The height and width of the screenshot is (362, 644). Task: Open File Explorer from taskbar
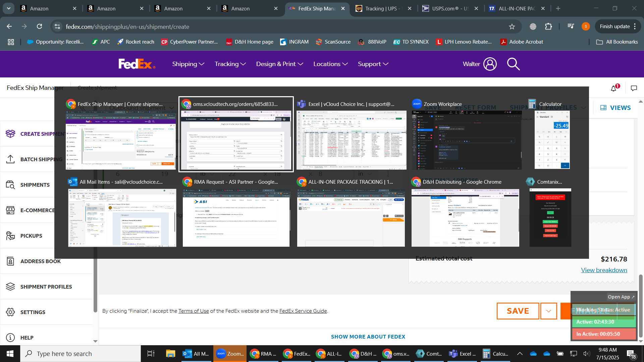(x=170, y=354)
